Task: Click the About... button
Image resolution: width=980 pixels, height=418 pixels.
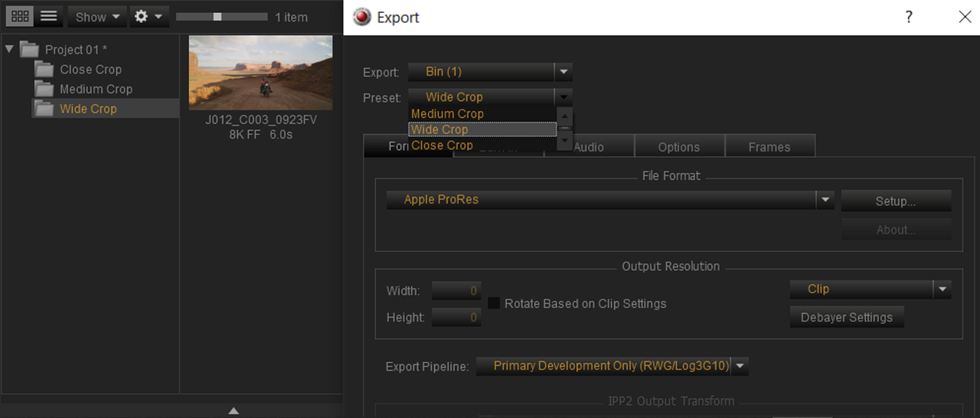Action: (x=896, y=230)
